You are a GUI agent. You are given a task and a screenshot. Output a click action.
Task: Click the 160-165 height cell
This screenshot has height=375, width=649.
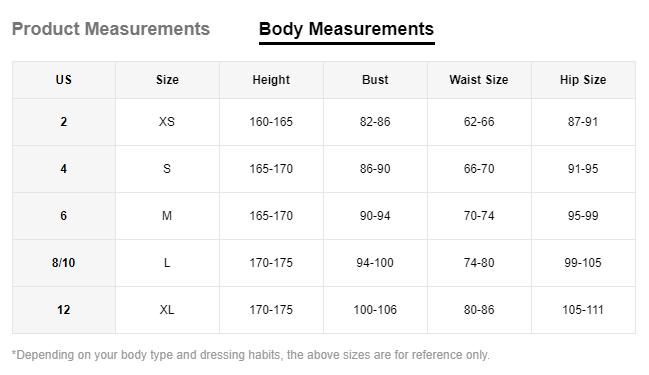click(271, 122)
